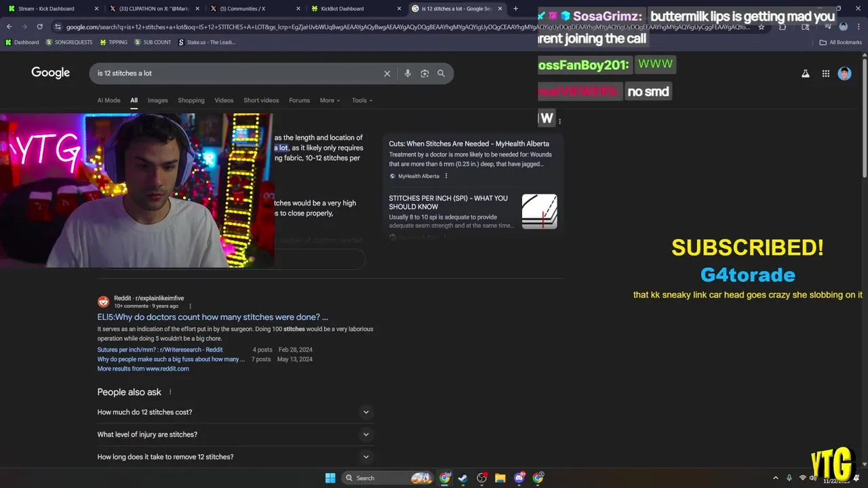This screenshot has height=488, width=868.
Task: Open 'More results from www.reddit.com'
Action: [x=143, y=369]
